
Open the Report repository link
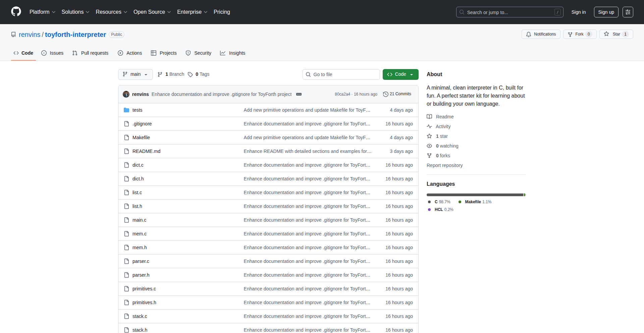[x=444, y=165]
